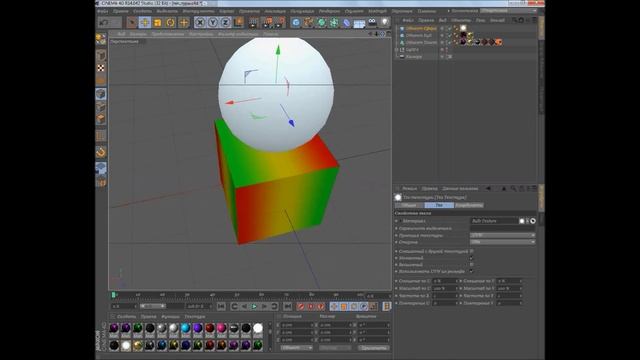Activate the Scale tool
640x360 pixels.
(158, 22)
